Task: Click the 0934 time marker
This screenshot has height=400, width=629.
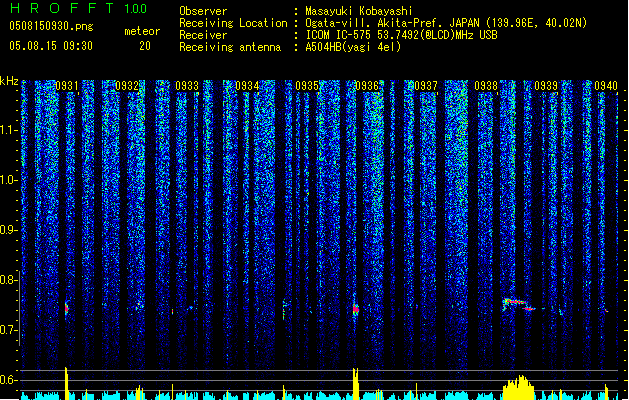Action: 247,86
